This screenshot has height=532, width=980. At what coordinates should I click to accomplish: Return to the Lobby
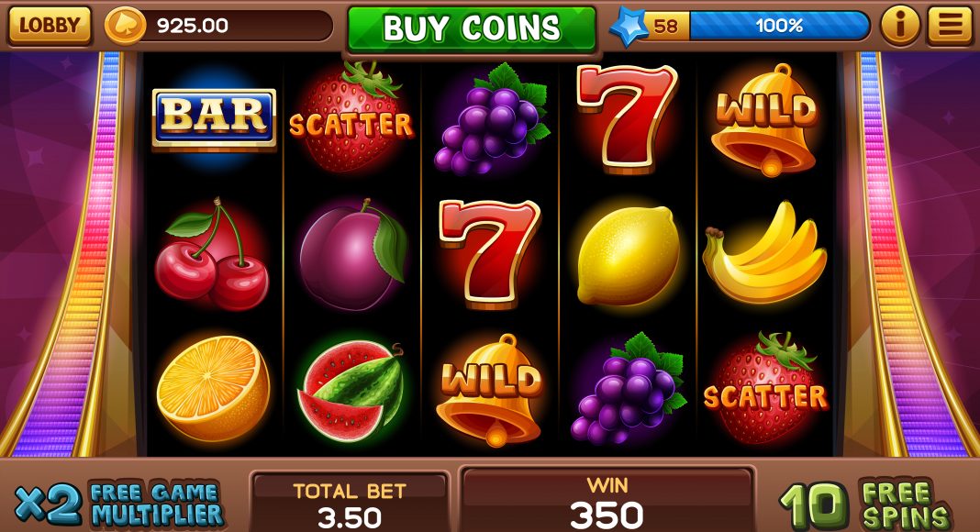(50, 26)
